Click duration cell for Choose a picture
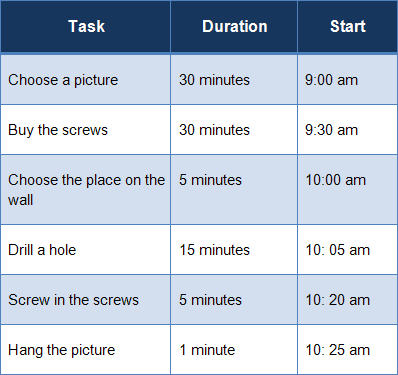The image size is (398, 375). point(234,80)
